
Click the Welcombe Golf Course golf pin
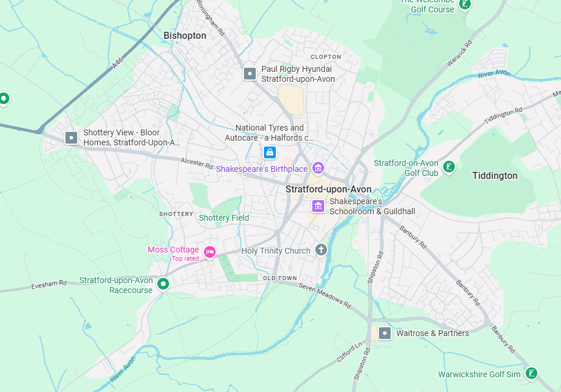tap(465, 4)
